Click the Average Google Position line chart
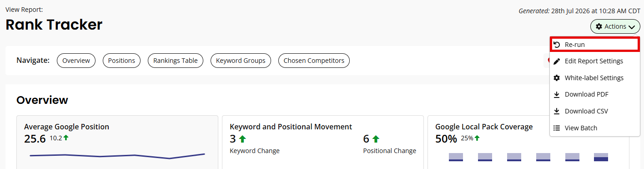 117,156
